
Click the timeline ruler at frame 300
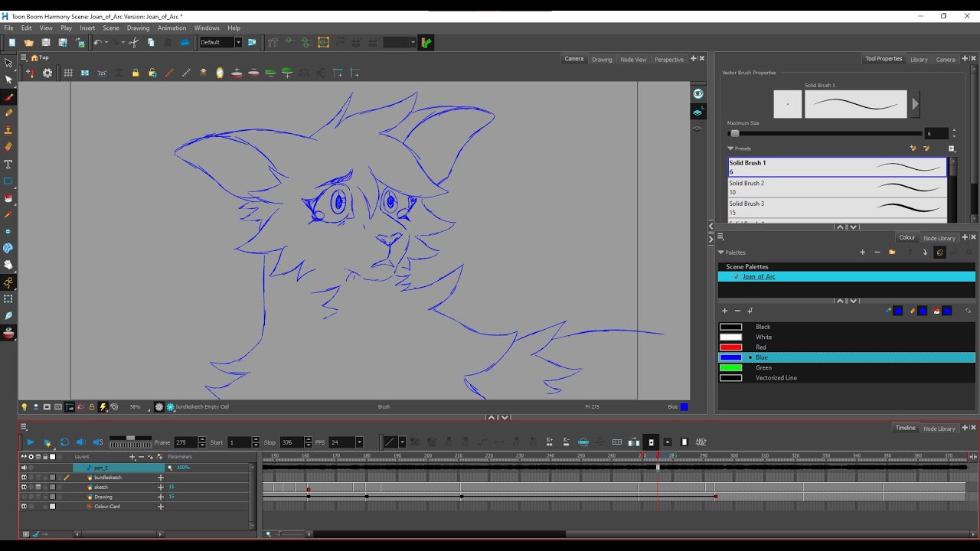point(734,455)
